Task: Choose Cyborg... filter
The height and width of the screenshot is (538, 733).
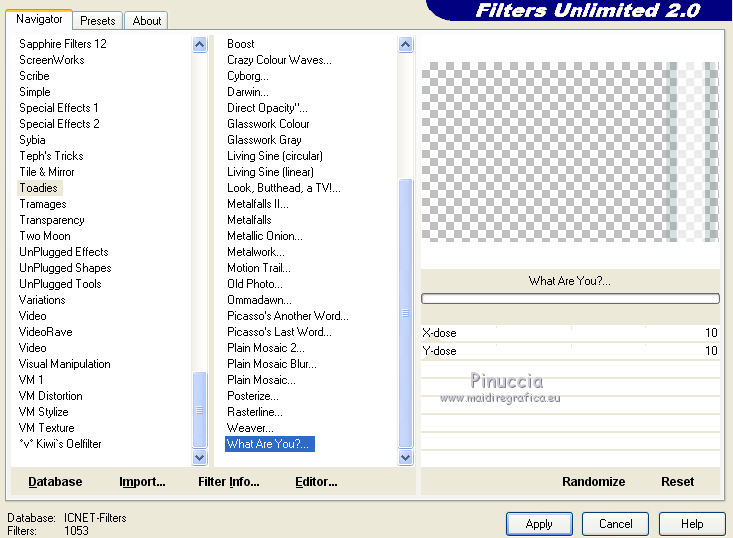Action: click(248, 76)
